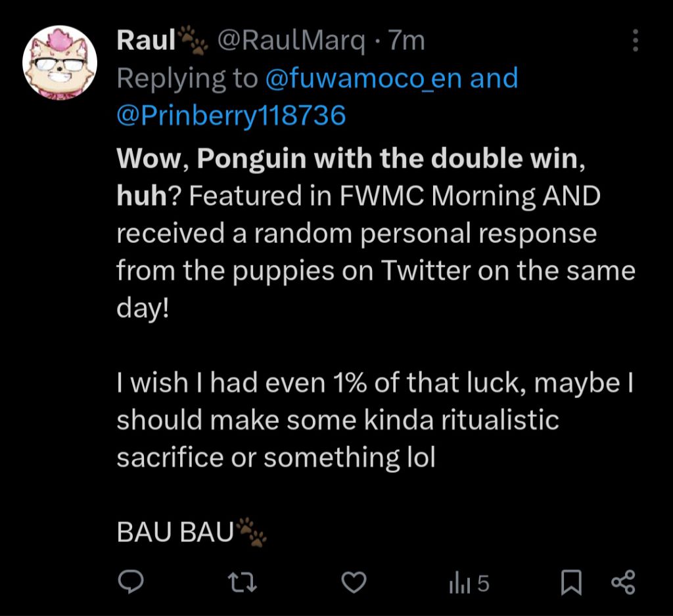This screenshot has height=616, width=673.
Task: Open the @Prinberry118736 profile link
Action: [x=231, y=116]
